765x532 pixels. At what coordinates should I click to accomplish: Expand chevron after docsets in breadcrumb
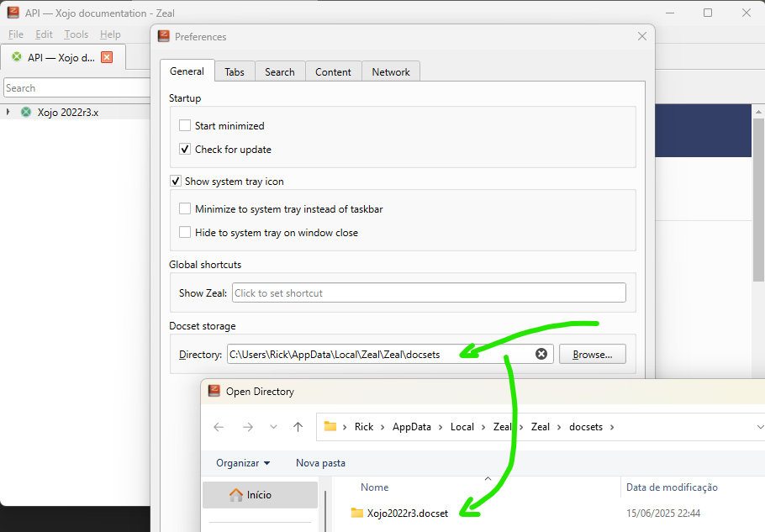tap(612, 427)
